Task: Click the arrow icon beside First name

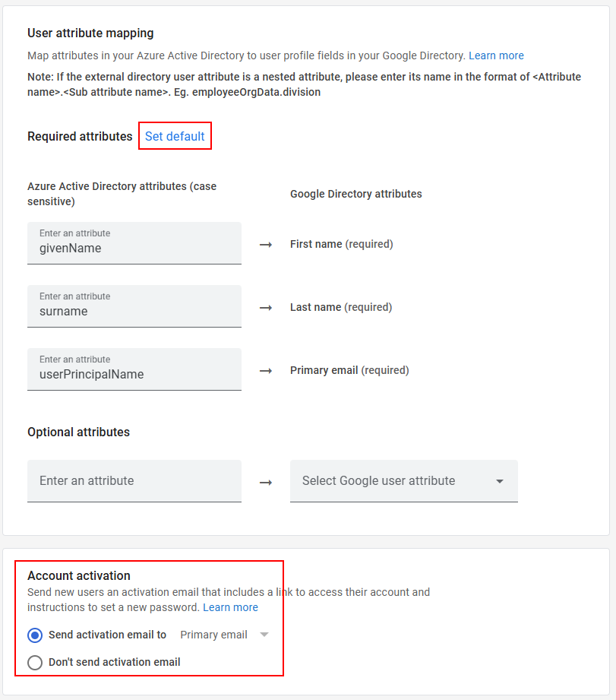Action: tap(266, 245)
